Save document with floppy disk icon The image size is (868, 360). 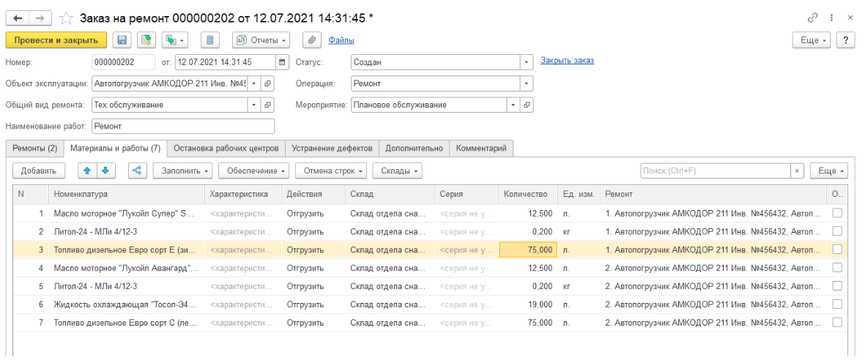pyautogui.click(x=122, y=40)
